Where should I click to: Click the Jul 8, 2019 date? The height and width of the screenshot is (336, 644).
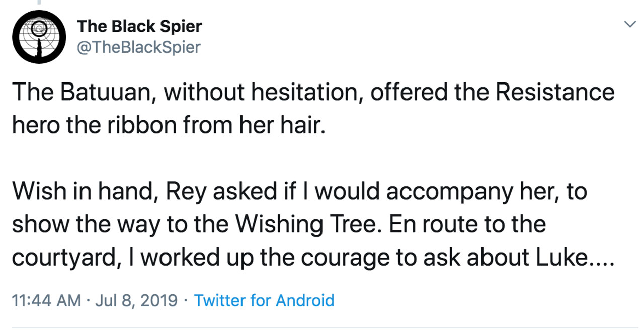pos(136,301)
